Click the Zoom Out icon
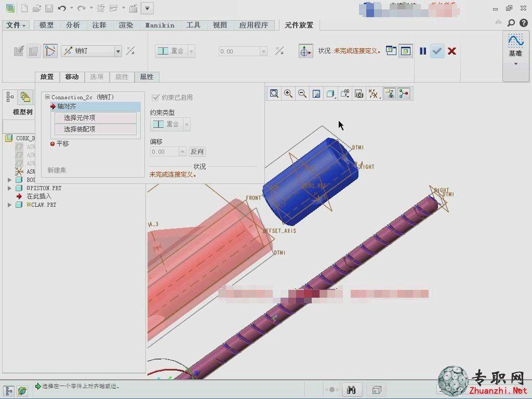 coord(302,94)
